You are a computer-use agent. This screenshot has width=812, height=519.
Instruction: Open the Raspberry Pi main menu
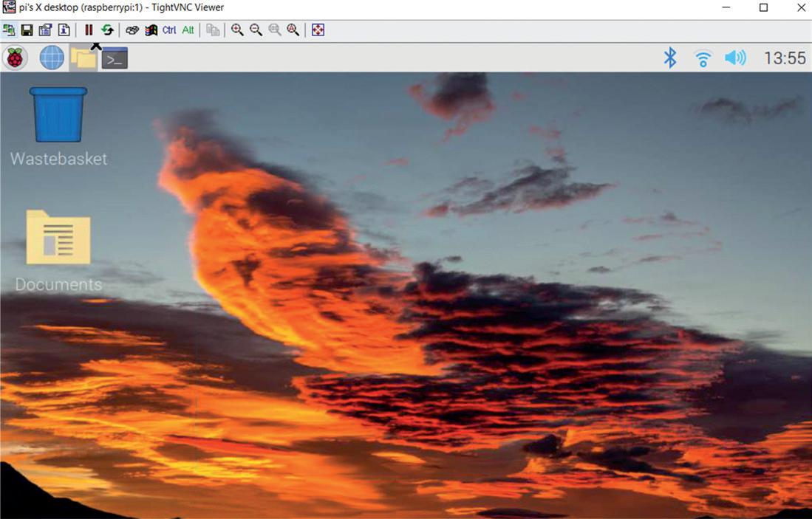coord(15,58)
